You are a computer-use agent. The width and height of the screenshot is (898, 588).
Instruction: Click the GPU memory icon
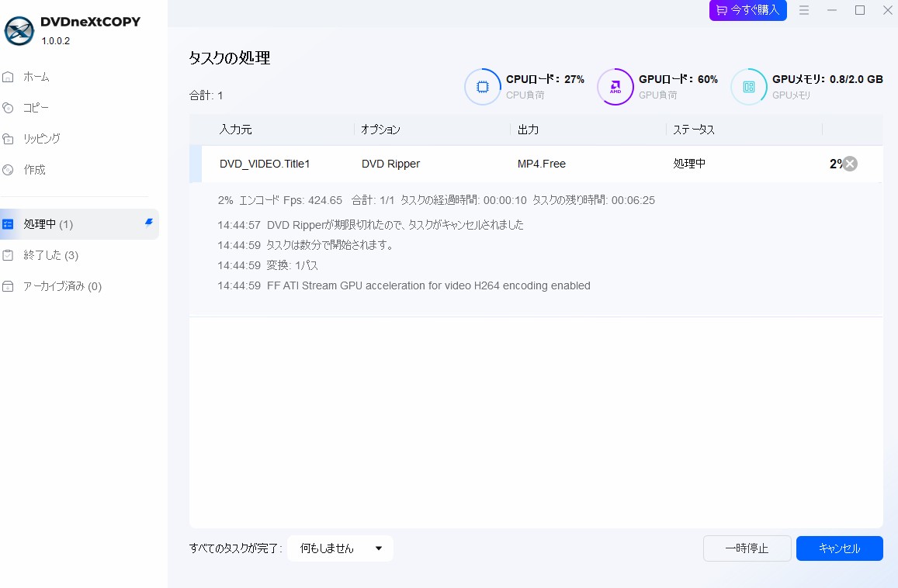tap(748, 86)
